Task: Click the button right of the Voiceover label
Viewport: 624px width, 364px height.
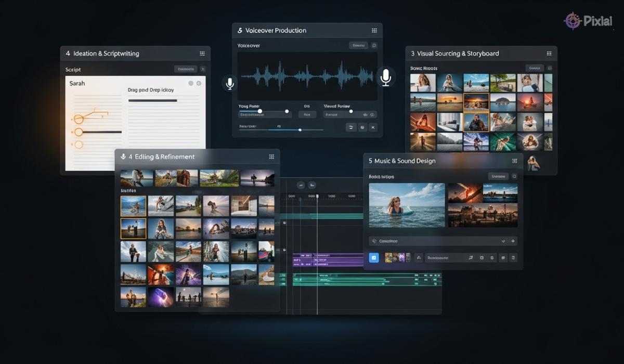Action: click(x=358, y=46)
